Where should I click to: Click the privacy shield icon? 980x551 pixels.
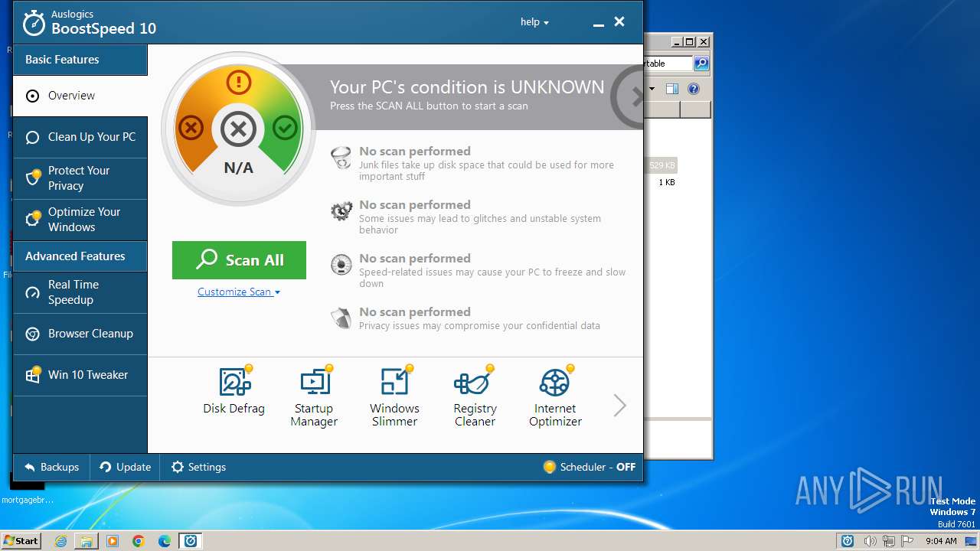pyautogui.click(x=341, y=318)
